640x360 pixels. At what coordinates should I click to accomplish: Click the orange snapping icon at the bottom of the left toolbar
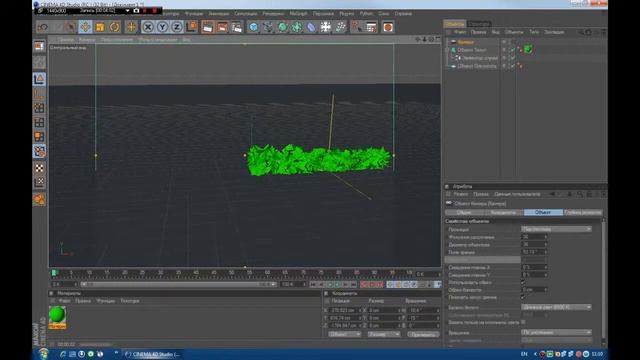coord(39,200)
